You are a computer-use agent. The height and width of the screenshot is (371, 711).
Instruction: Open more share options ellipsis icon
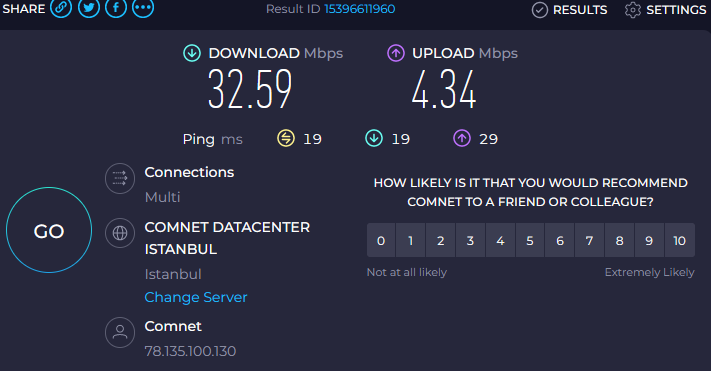coord(143,7)
